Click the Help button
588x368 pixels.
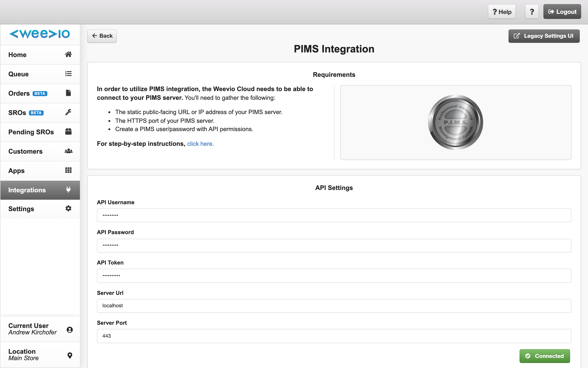[x=502, y=12]
